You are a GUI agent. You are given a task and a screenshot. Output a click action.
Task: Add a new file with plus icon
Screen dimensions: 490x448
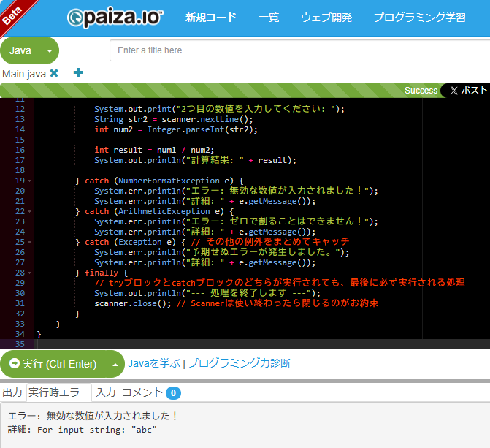coord(78,73)
